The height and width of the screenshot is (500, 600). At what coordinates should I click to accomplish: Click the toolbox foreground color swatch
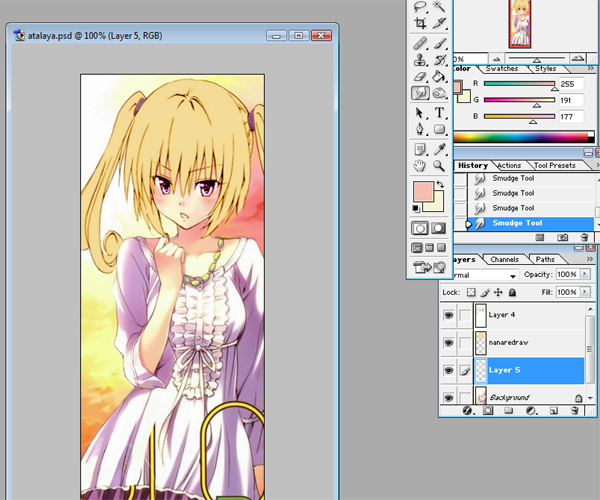422,191
